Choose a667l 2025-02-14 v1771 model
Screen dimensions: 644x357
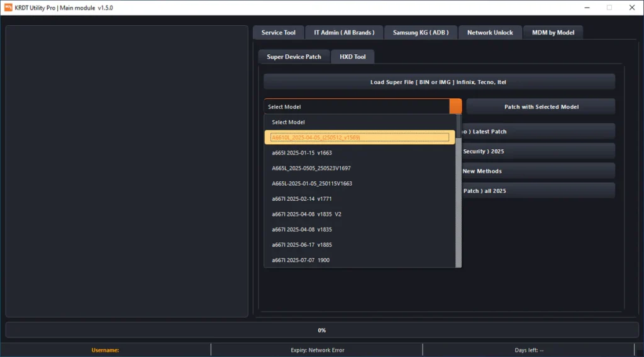pyautogui.click(x=301, y=199)
